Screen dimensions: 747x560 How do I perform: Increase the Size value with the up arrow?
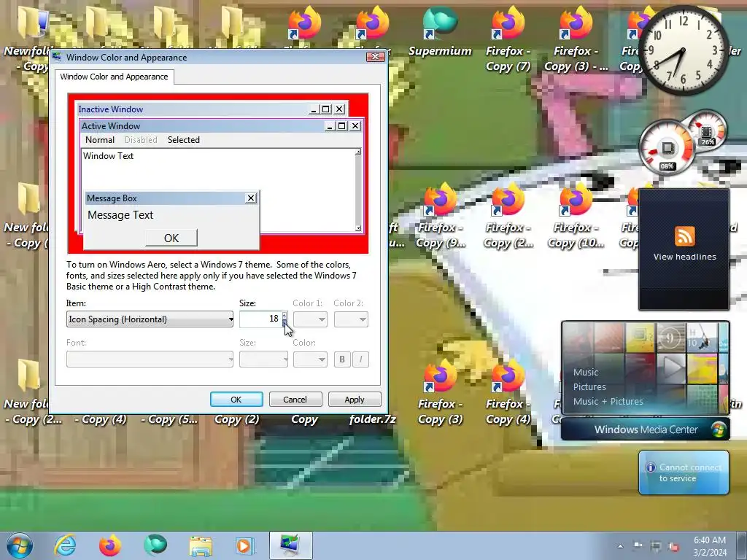click(285, 315)
